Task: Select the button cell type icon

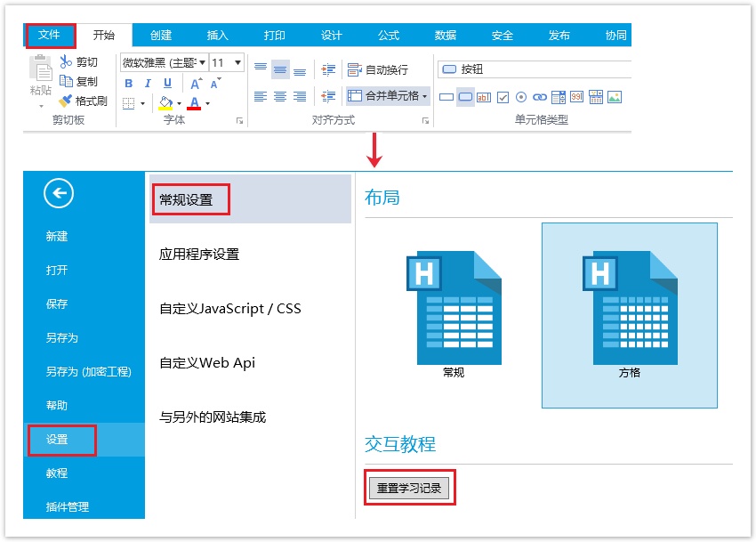Action: coord(465,97)
